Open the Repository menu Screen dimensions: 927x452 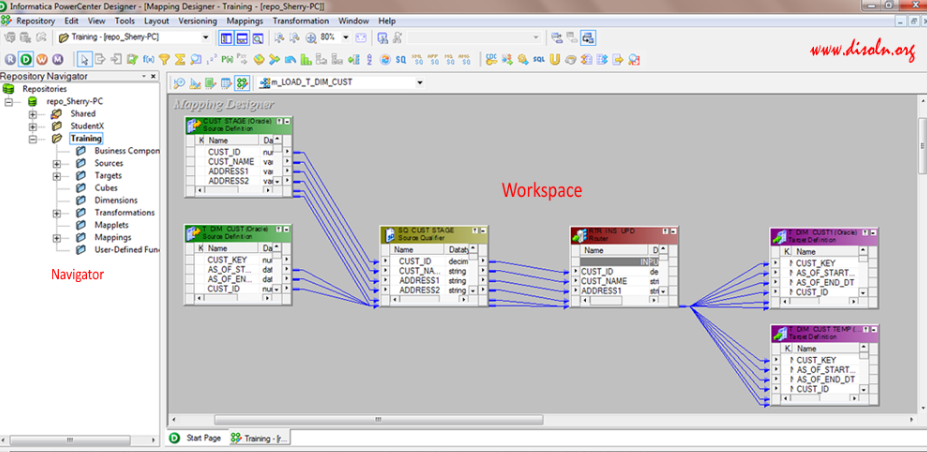coord(35,21)
